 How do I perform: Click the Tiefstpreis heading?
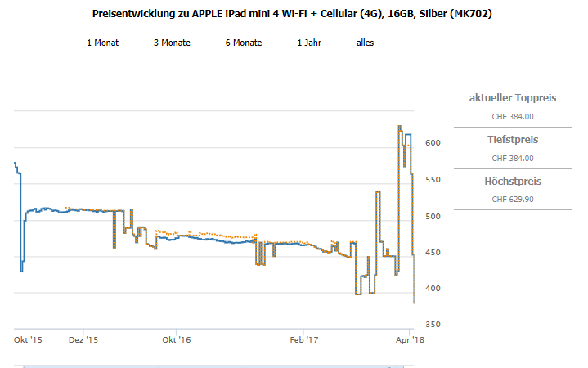pyautogui.click(x=513, y=140)
